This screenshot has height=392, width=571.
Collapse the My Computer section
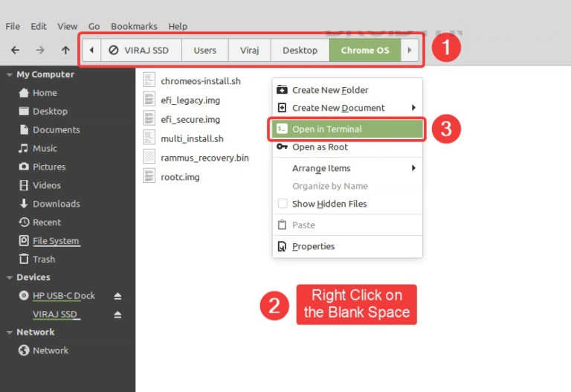(9, 74)
